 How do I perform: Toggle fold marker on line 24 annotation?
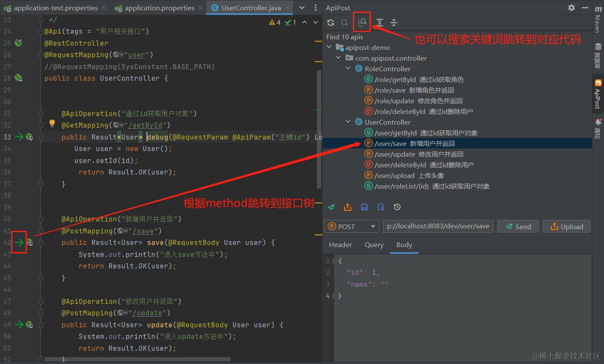pos(41,31)
